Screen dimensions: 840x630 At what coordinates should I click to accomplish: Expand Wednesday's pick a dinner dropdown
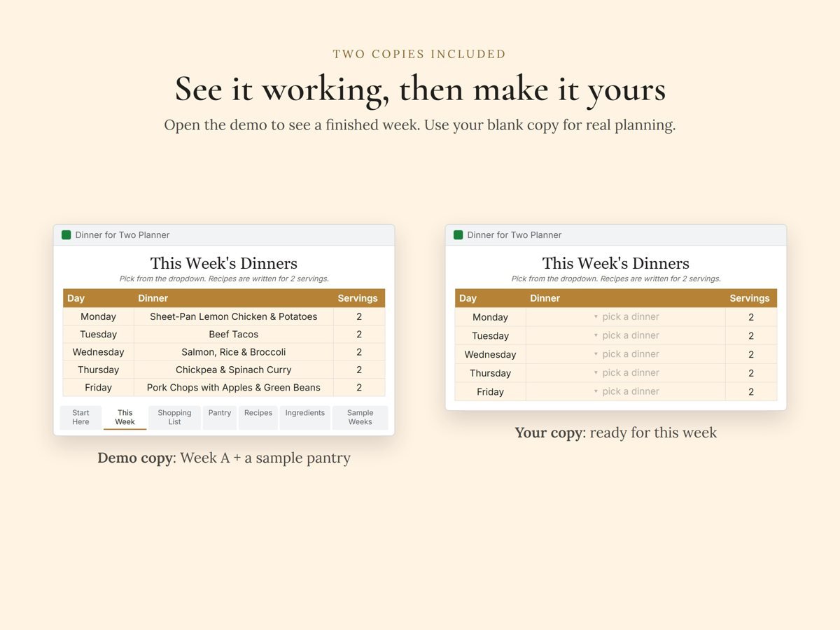(x=626, y=354)
